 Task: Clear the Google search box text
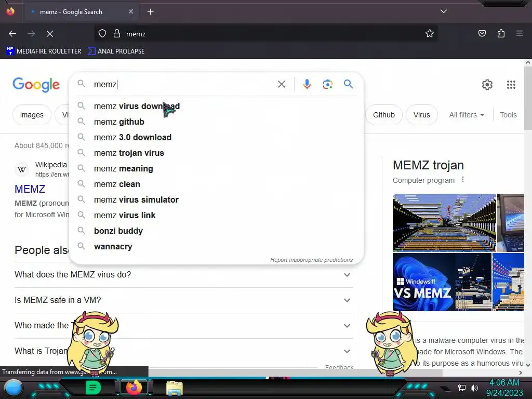pyautogui.click(x=281, y=84)
